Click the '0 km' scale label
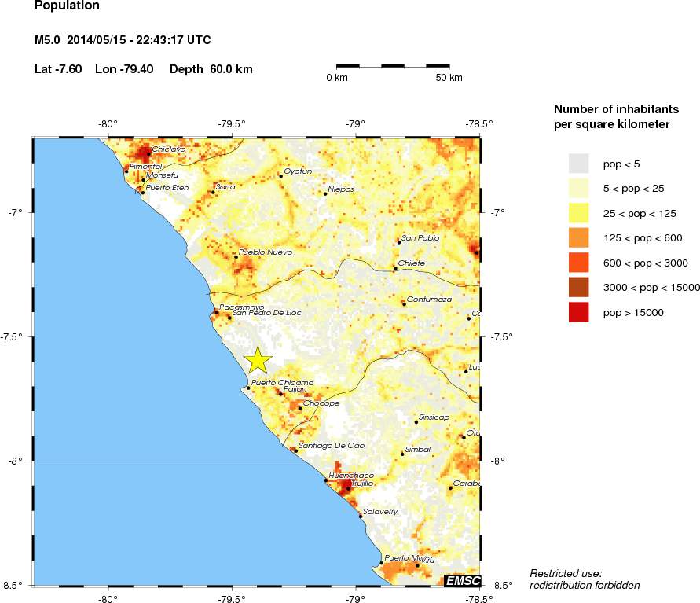The width and height of the screenshot is (700, 603). tap(337, 78)
